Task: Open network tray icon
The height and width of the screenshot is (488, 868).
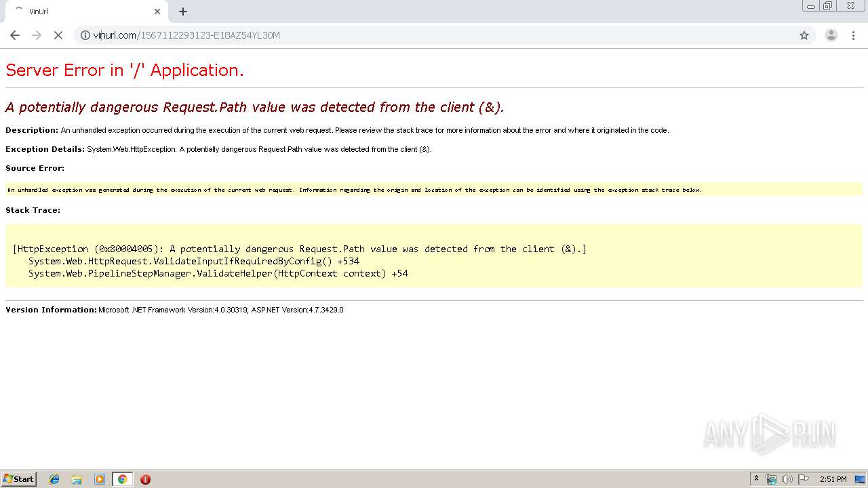Action: tap(771, 479)
